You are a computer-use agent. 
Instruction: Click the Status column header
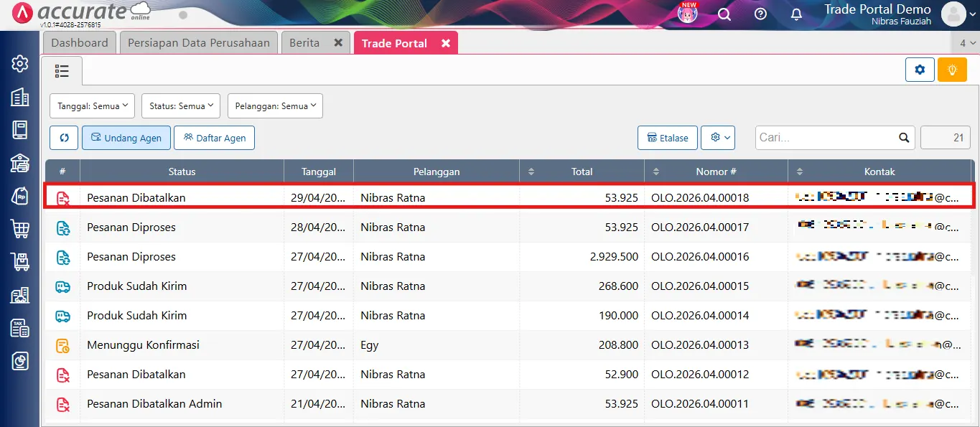tap(182, 172)
